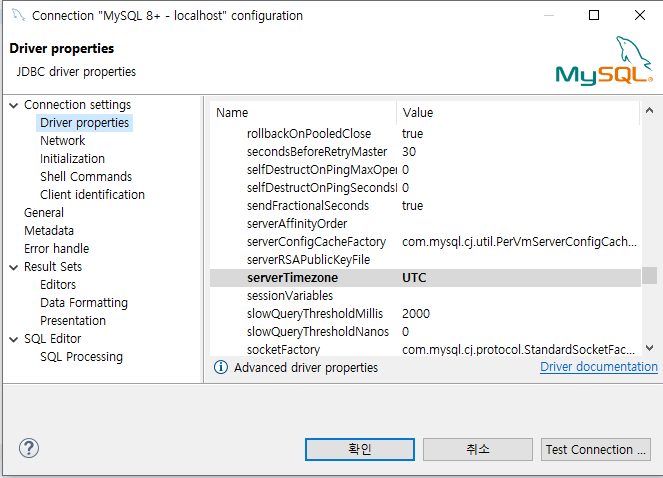
Task: Open the Editors page
Action: 58,284
